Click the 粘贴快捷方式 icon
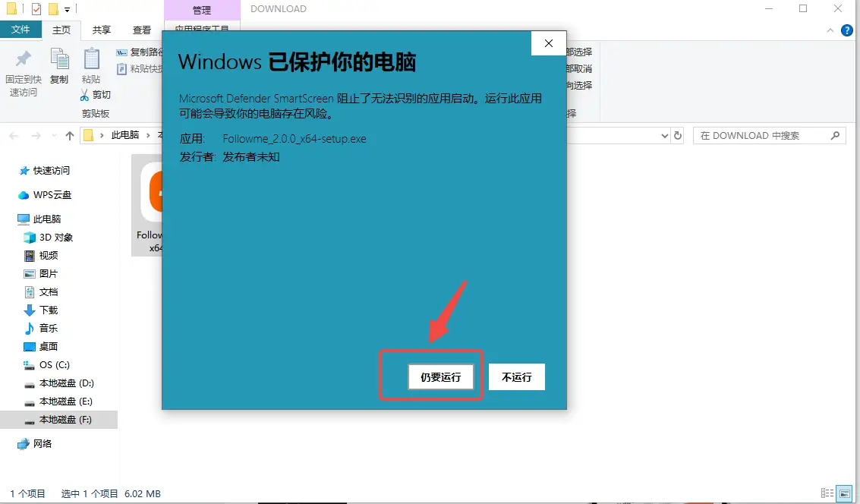The width and height of the screenshot is (860, 504). [x=121, y=69]
